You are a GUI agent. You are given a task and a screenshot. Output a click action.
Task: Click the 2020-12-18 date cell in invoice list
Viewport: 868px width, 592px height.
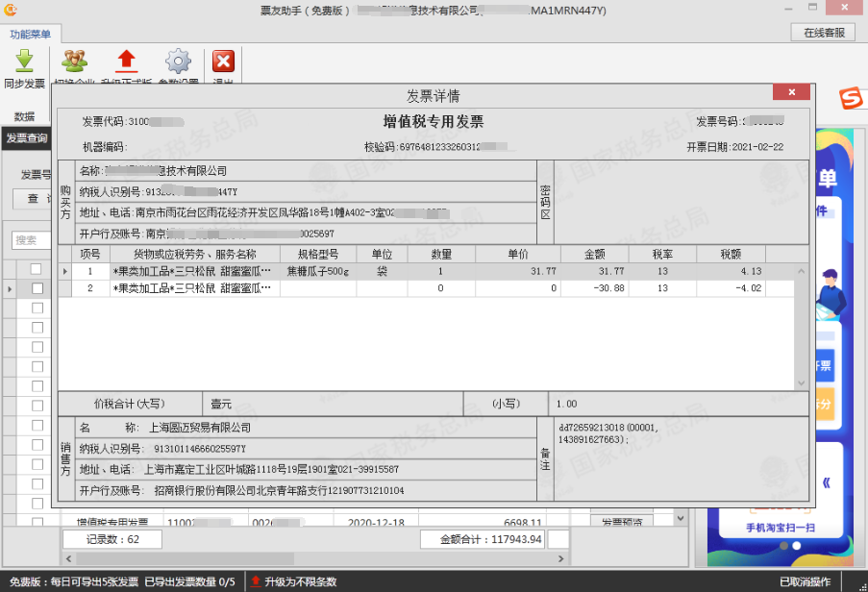[x=376, y=522]
